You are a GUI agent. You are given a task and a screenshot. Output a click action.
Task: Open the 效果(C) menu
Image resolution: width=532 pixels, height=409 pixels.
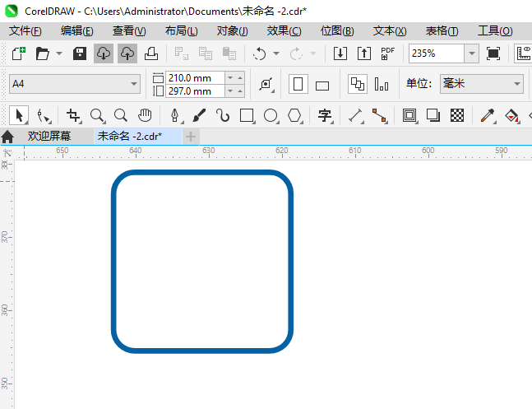click(x=284, y=30)
